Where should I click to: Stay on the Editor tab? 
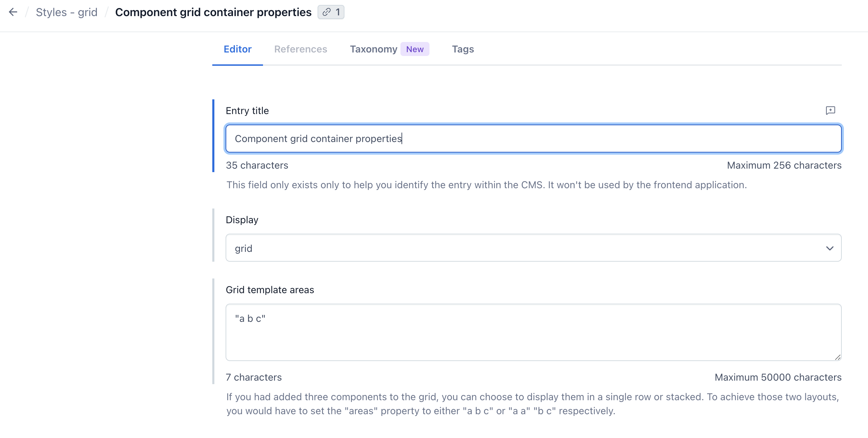237,49
